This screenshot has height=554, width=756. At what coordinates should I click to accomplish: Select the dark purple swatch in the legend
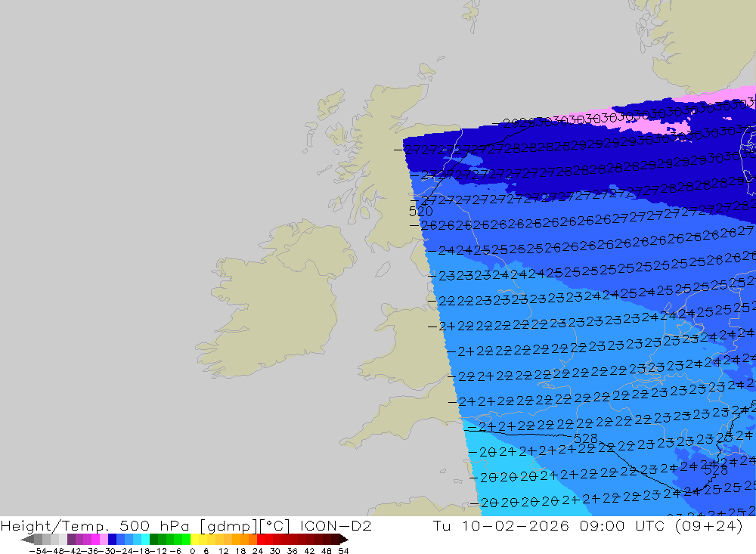[x=71, y=540]
